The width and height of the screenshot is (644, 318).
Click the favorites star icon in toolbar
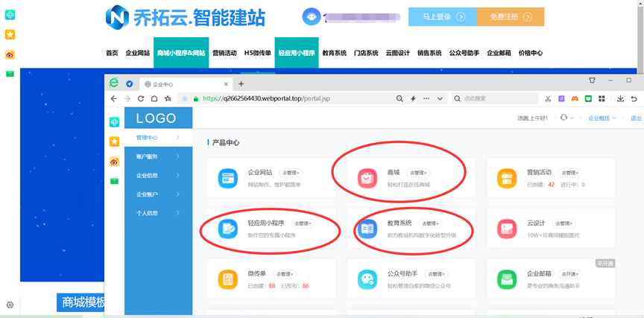pos(168,98)
